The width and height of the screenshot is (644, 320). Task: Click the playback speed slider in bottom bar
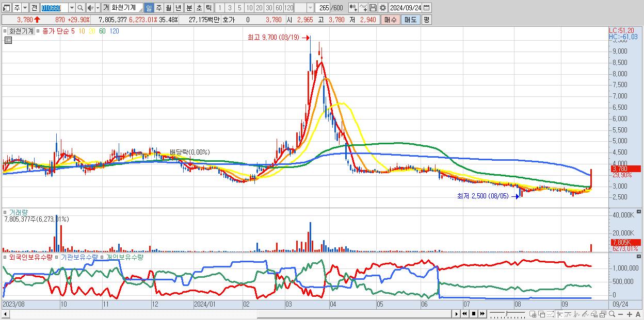coord(507,314)
